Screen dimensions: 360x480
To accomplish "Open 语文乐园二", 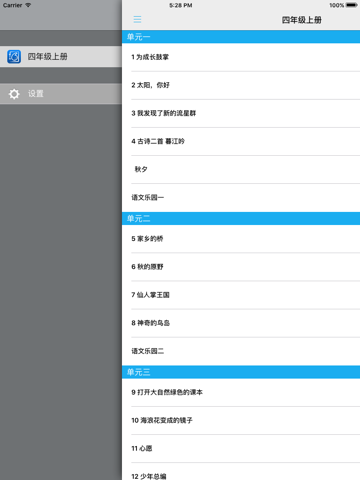I will click(x=241, y=351).
